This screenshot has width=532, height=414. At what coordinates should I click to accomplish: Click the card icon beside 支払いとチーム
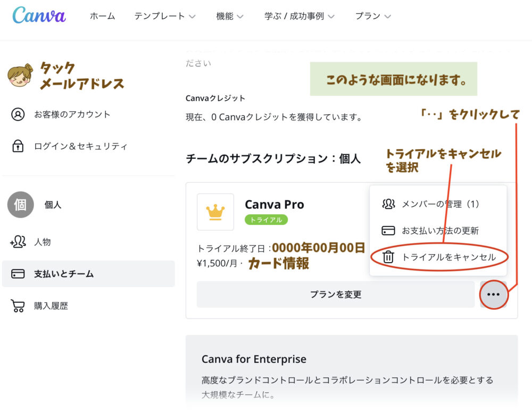point(18,274)
